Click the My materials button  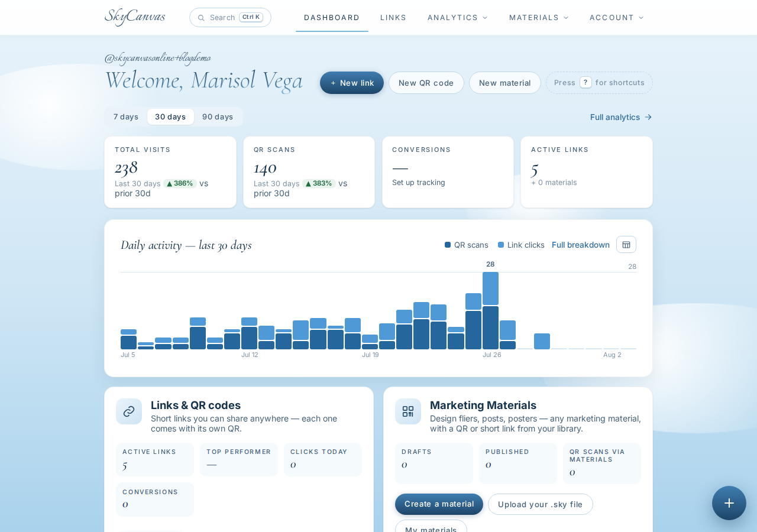[431, 527]
